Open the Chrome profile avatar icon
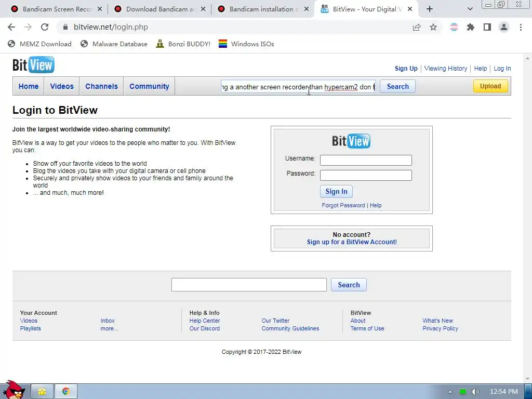The width and height of the screenshot is (532, 399). tap(504, 27)
